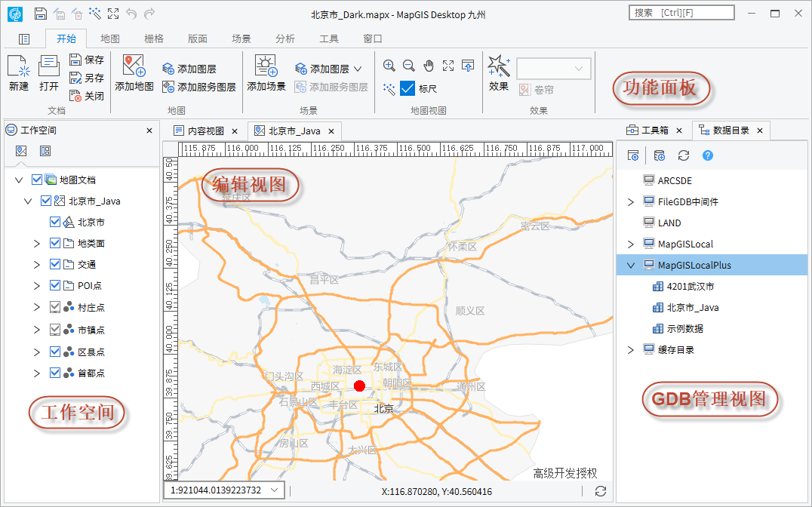Toggle the 村庄点 layer checkbox
Image resolution: width=812 pixels, height=507 pixels.
tap(55, 307)
